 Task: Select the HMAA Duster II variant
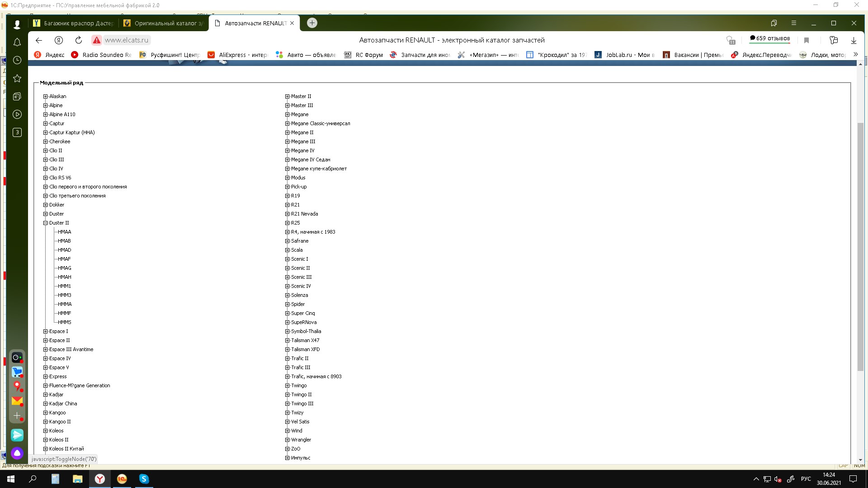pyautogui.click(x=64, y=232)
